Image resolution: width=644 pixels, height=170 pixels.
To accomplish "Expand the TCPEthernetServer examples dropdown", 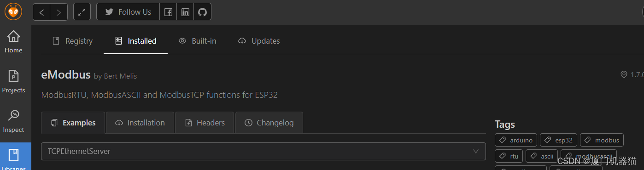I will click(x=263, y=151).
